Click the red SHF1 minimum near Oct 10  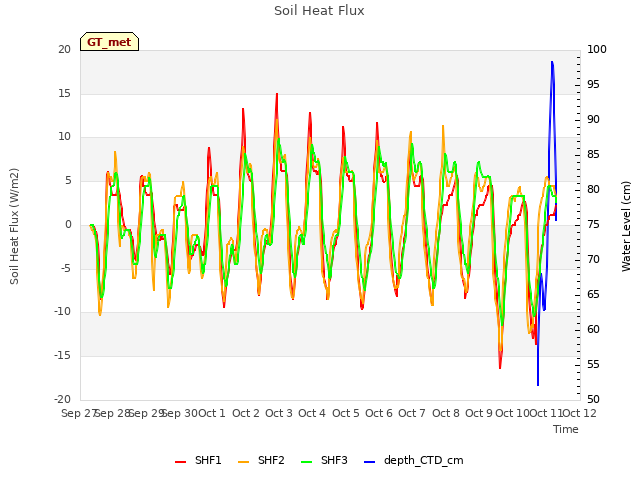coord(500,368)
